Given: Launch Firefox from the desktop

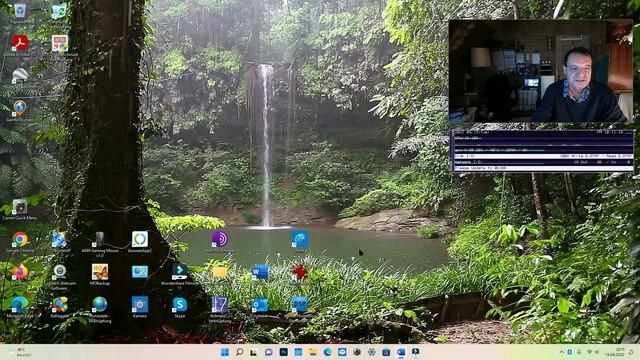Looking at the screenshot, I should tap(20, 272).
